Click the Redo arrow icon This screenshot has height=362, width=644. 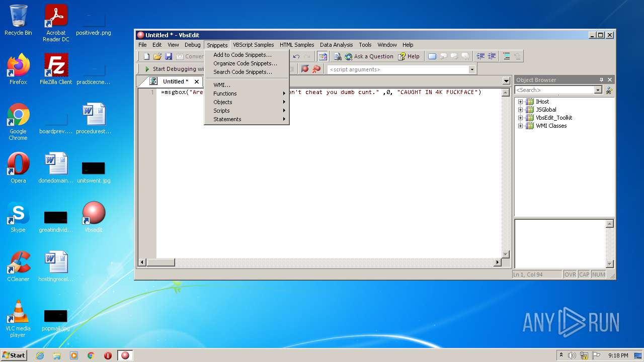[x=307, y=56]
